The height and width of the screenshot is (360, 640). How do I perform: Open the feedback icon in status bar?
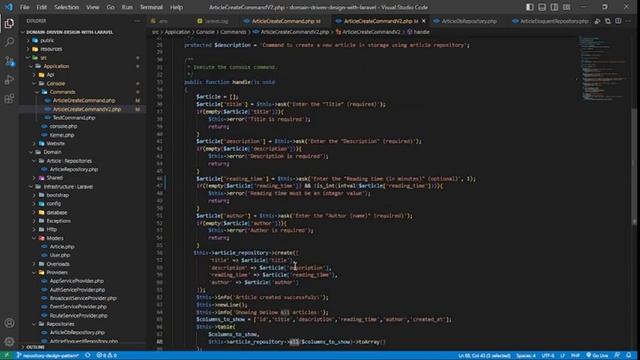(617, 356)
